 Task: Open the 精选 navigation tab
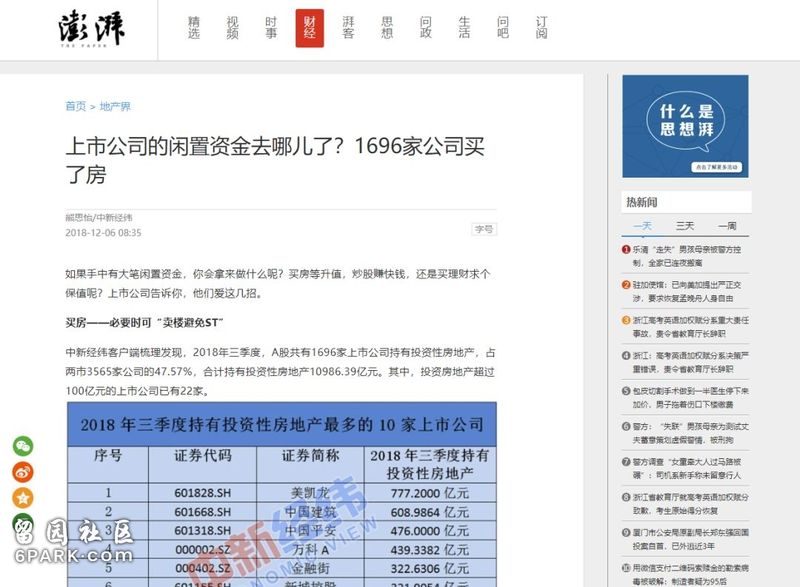point(194,28)
